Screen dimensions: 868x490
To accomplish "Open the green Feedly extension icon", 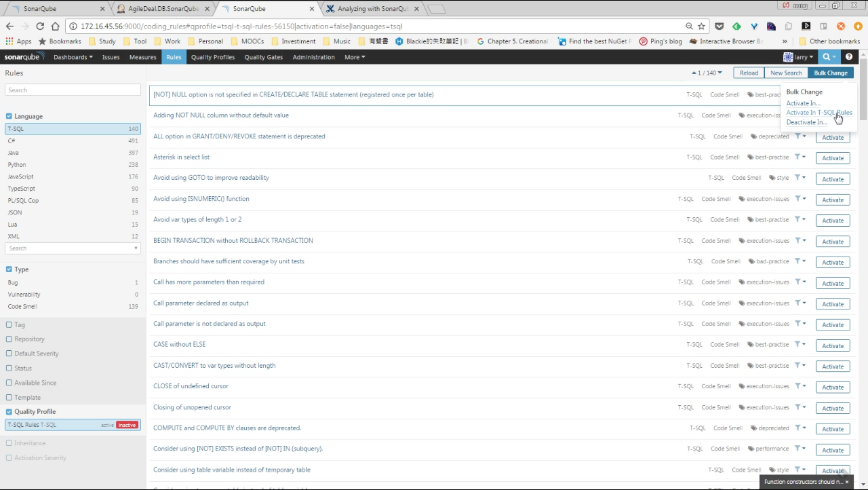I will coord(736,26).
